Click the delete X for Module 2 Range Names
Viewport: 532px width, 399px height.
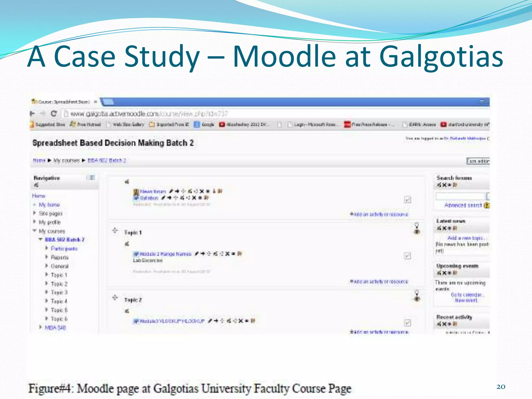(227, 254)
